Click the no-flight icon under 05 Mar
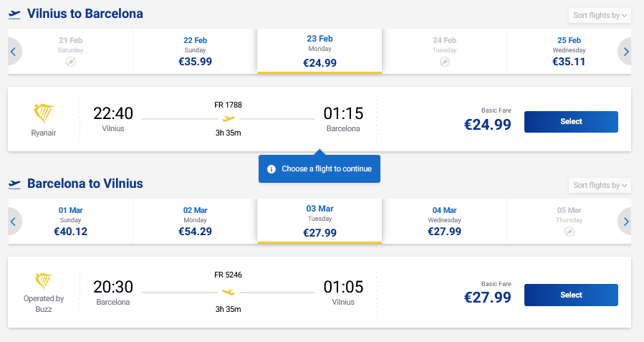 coord(569,232)
